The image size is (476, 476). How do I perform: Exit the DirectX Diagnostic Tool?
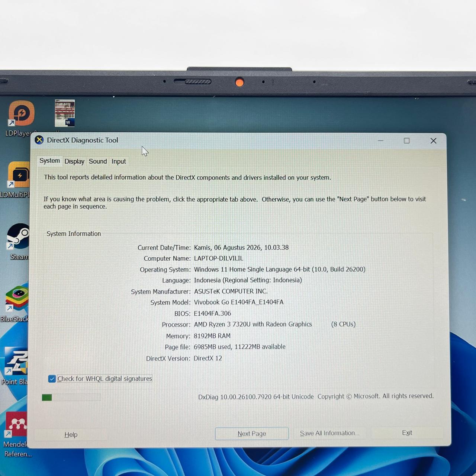407,432
